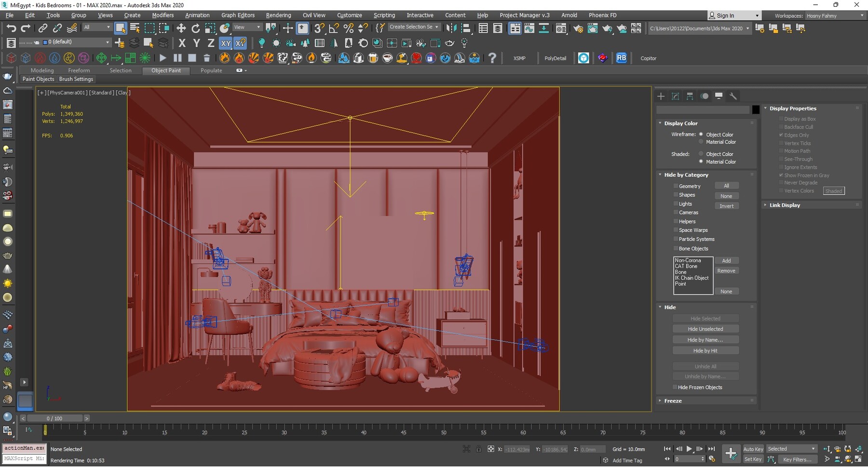The image size is (868, 470).
Task: Check Geometry under Hide by Category
Action: coord(676,186)
